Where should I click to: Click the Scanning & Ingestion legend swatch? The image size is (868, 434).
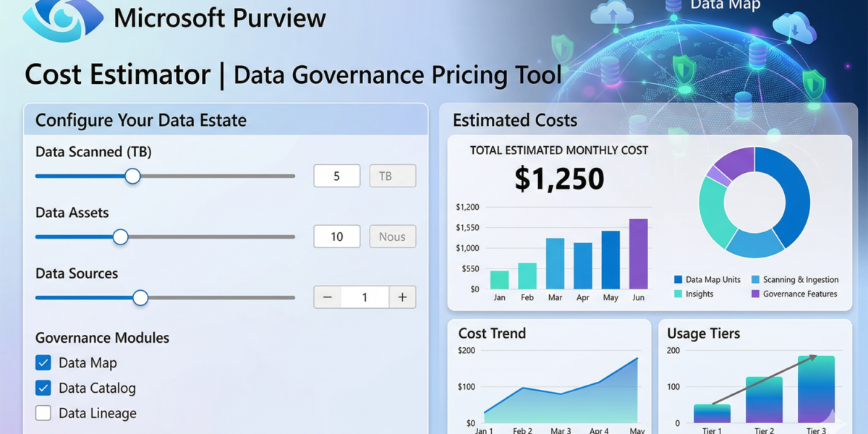tap(755, 279)
